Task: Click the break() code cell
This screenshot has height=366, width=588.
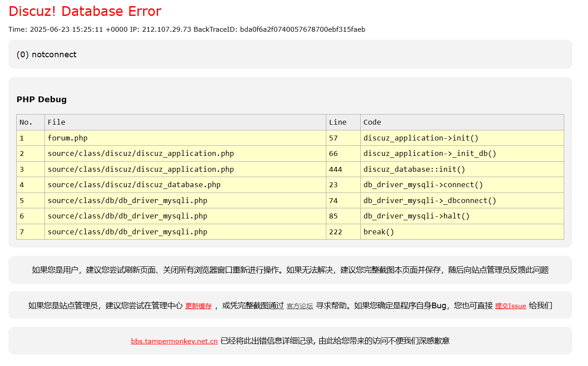Action: pos(378,232)
